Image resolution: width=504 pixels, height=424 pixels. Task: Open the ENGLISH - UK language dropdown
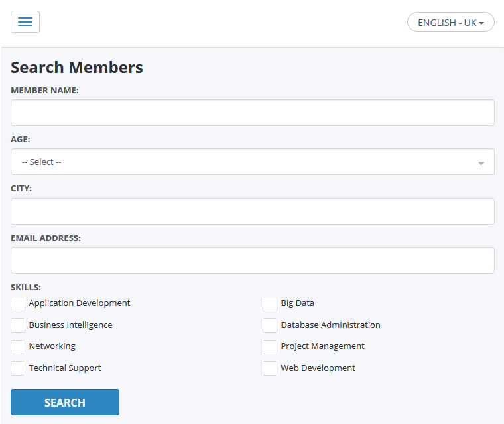point(451,22)
